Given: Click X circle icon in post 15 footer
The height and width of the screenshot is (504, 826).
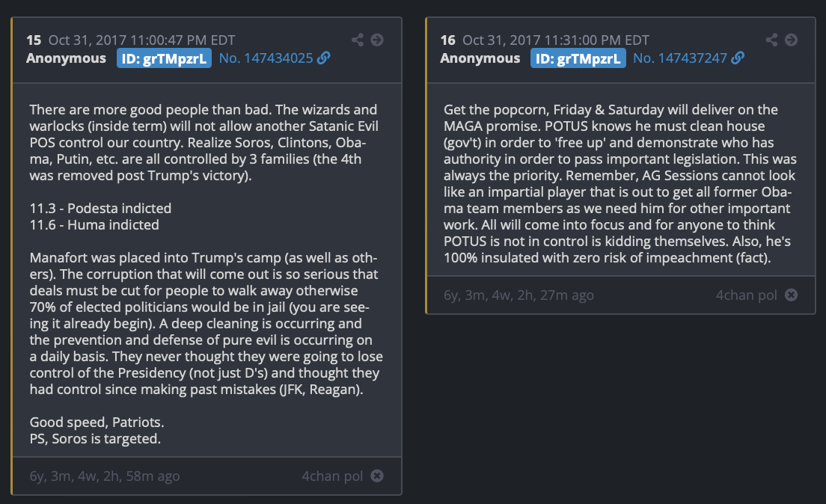Looking at the screenshot, I should (377, 476).
